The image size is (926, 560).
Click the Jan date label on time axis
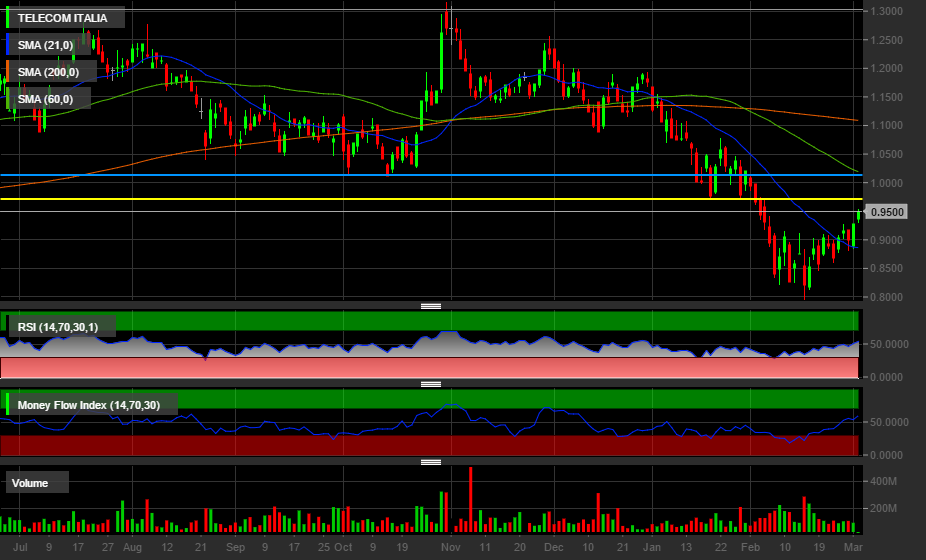pyautogui.click(x=652, y=547)
